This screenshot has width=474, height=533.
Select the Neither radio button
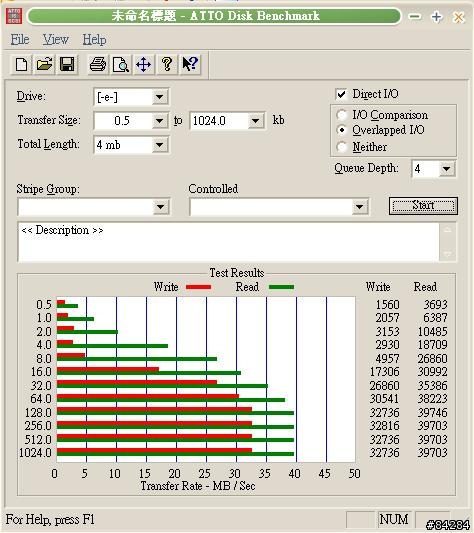point(341,147)
